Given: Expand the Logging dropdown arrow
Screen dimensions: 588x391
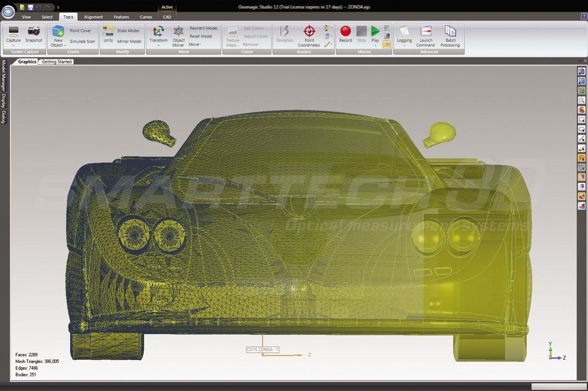Looking at the screenshot, I should click(x=404, y=45).
